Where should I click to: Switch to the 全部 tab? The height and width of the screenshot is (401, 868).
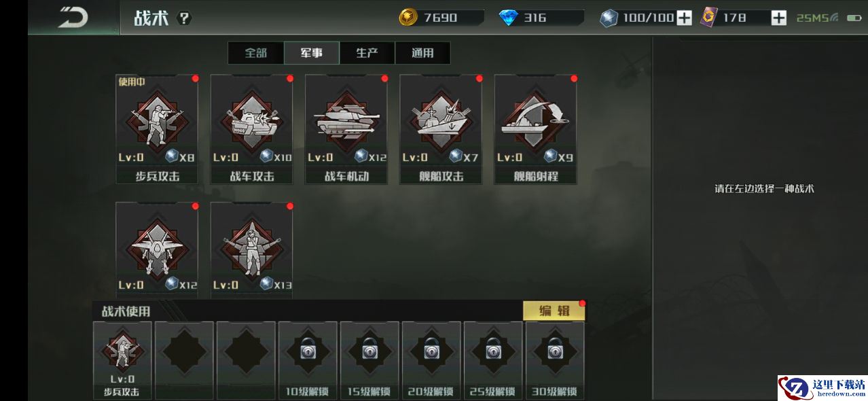pyautogui.click(x=255, y=53)
